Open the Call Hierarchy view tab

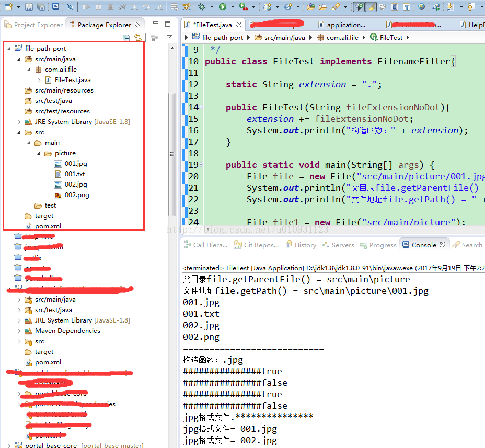[205, 245]
